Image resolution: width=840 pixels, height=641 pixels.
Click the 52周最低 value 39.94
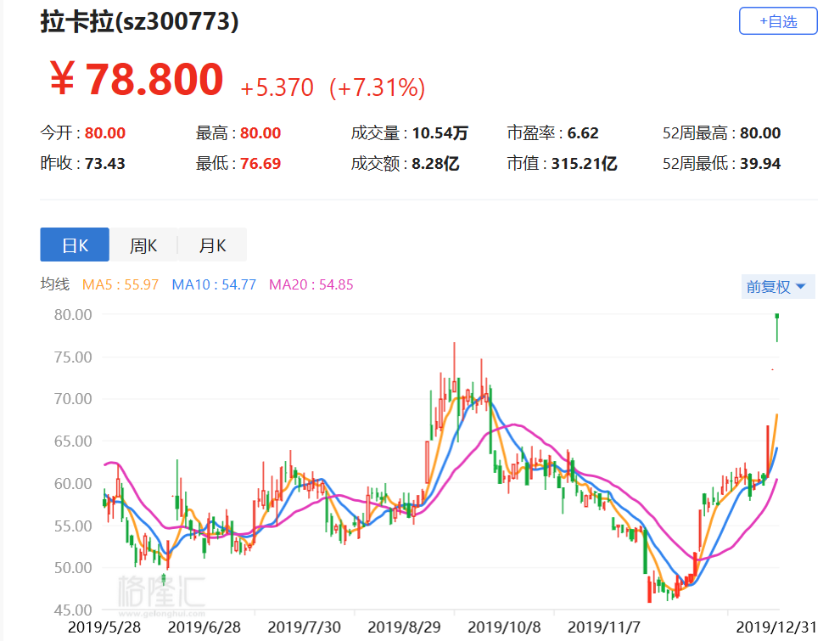pos(760,163)
